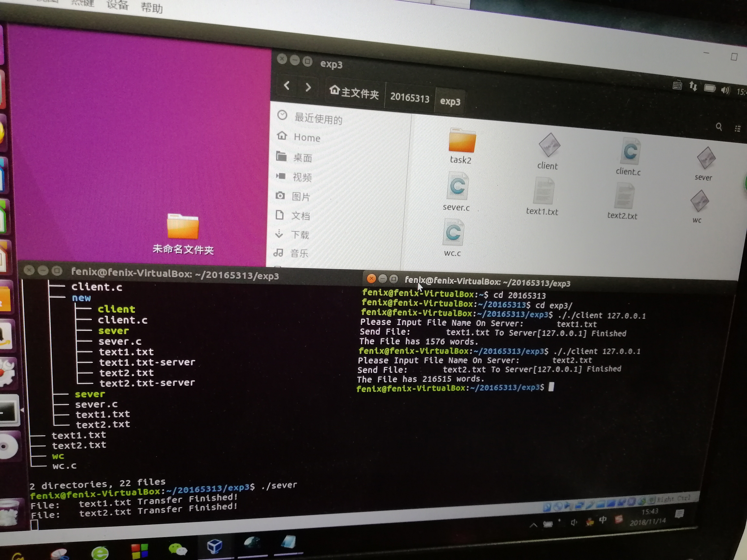The image size is (747, 560).
Task: Navigate to 20165313 breadcrumb
Action: (x=410, y=98)
